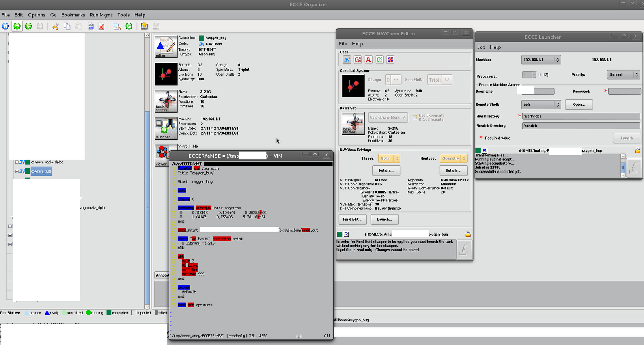Click the Runtype Details... button

tap(453, 170)
